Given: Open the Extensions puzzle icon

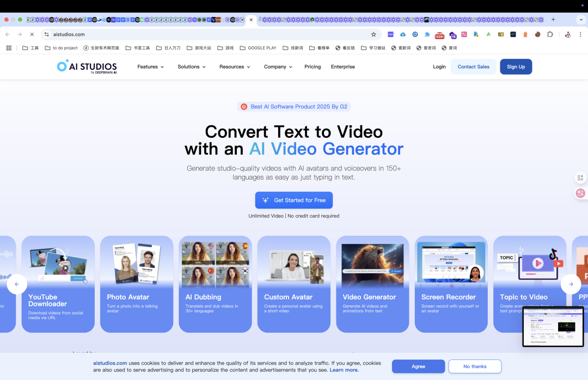Looking at the screenshot, I should 550,34.
